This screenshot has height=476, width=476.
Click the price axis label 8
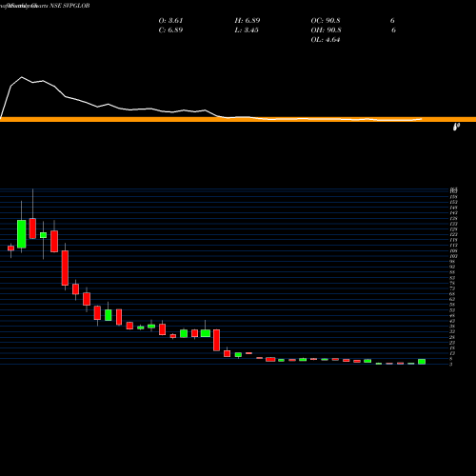coord(450,359)
